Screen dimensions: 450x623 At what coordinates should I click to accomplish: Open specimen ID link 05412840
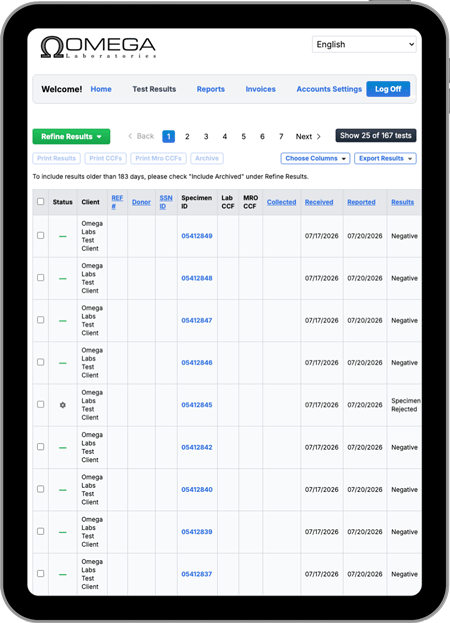coord(197,490)
